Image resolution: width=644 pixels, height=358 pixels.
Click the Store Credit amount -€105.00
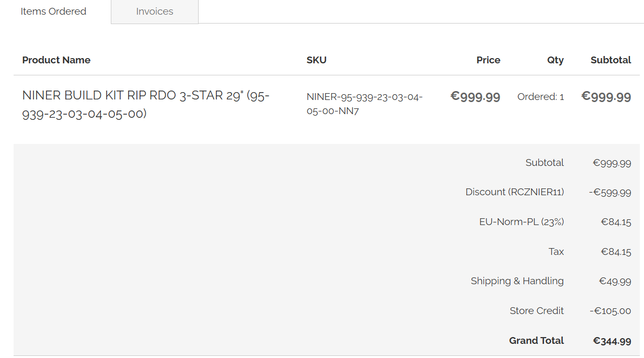pyautogui.click(x=610, y=311)
